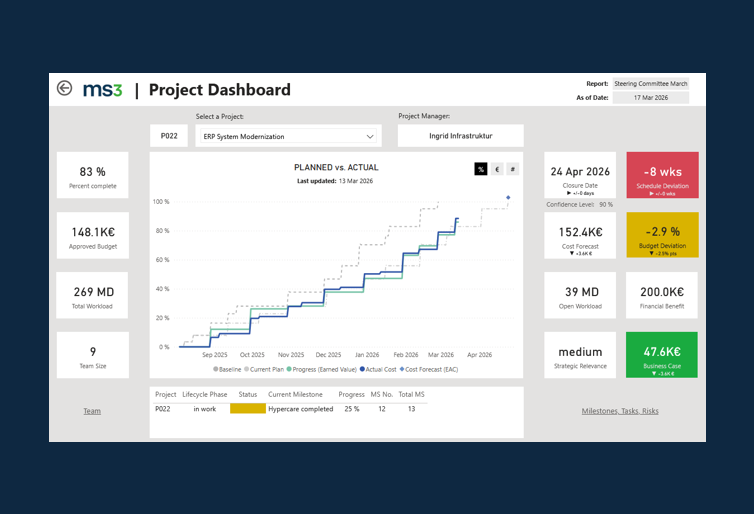The image size is (754, 514).
Task: Select the Cost Forecast diamond on chart
Action: [x=508, y=198]
